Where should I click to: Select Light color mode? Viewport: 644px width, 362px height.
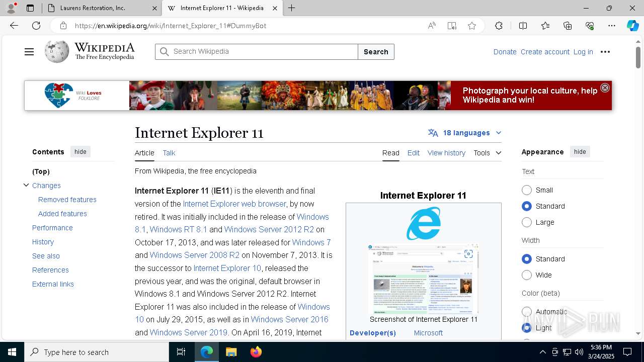pos(527,328)
